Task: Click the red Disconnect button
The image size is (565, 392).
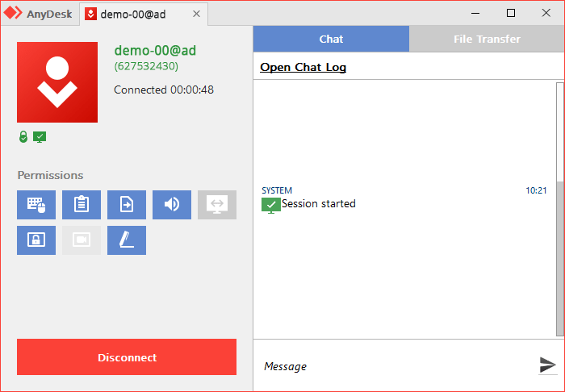Action: coord(127,357)
